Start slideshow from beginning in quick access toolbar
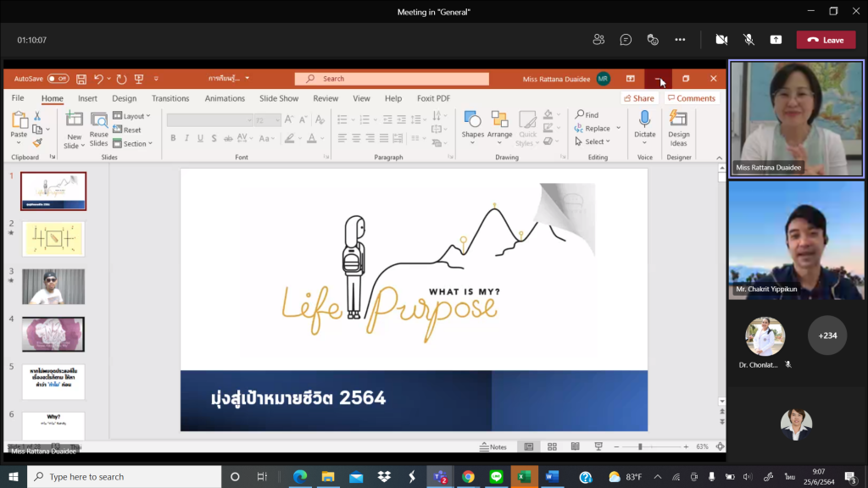This screenshot has height=488, width=868. [138, 79]
